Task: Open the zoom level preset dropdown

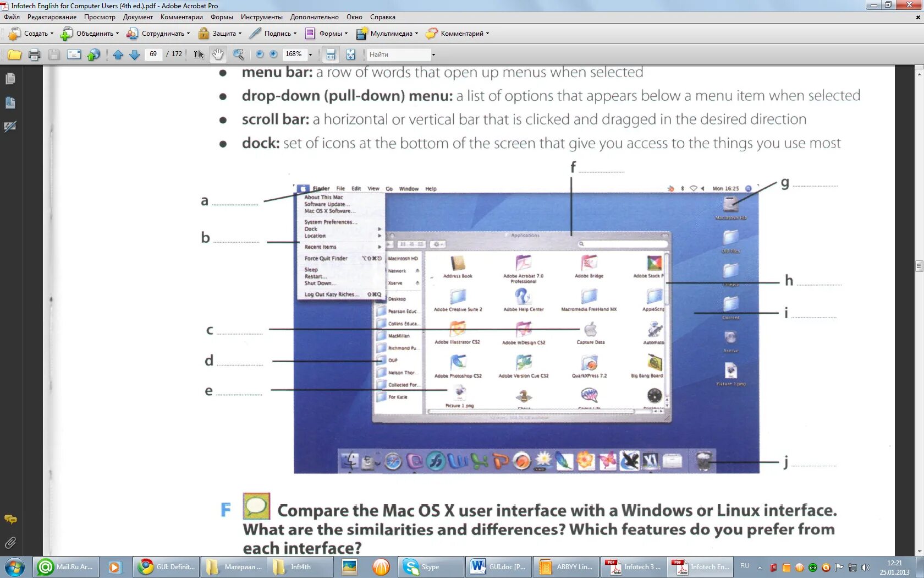Action: pos(310,54)
